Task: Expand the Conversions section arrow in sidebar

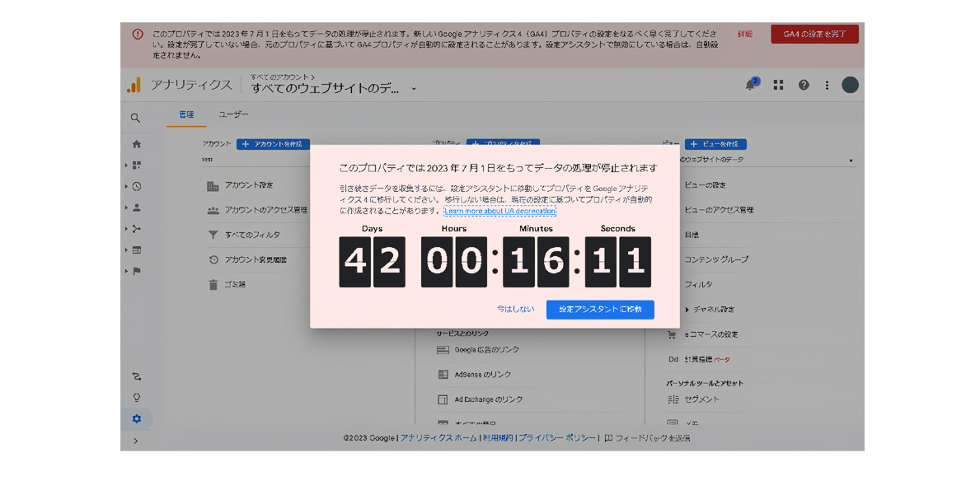Action: click(126, 272)
